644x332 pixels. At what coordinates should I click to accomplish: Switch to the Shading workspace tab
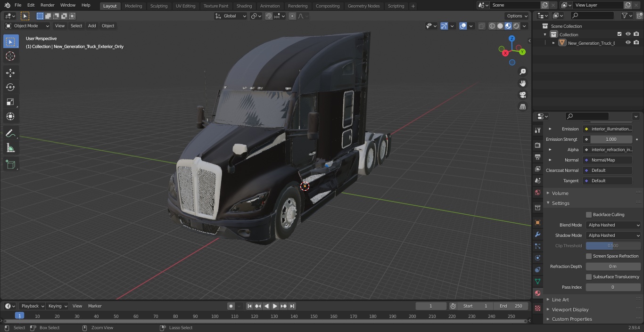point(244,6)
